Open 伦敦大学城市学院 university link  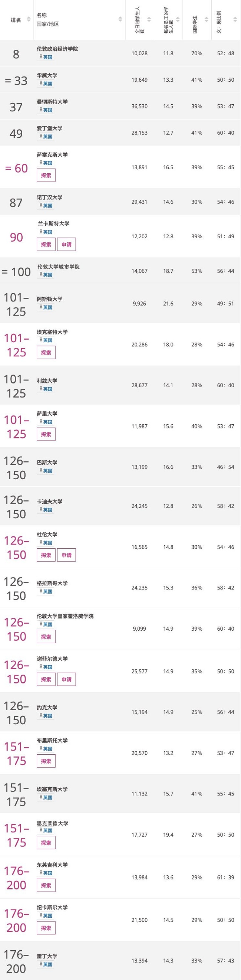59,267
